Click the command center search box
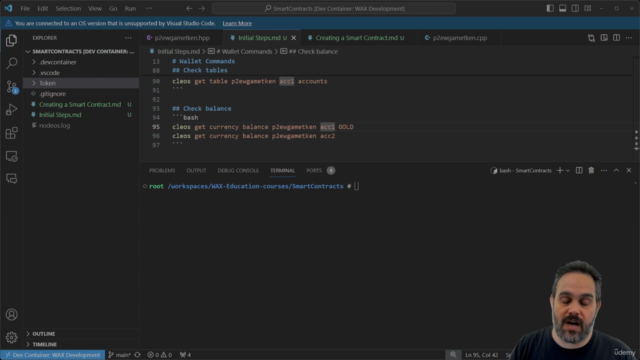 point(334,9)
